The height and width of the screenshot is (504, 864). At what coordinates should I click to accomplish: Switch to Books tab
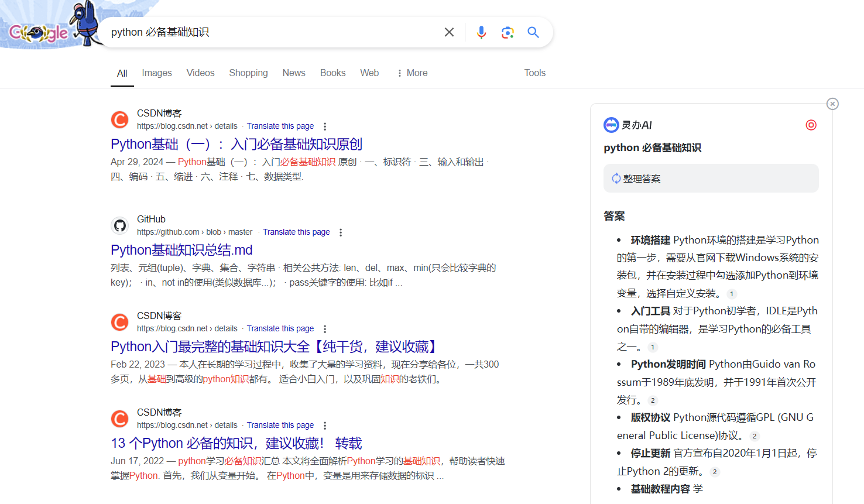tap(332, 73)
